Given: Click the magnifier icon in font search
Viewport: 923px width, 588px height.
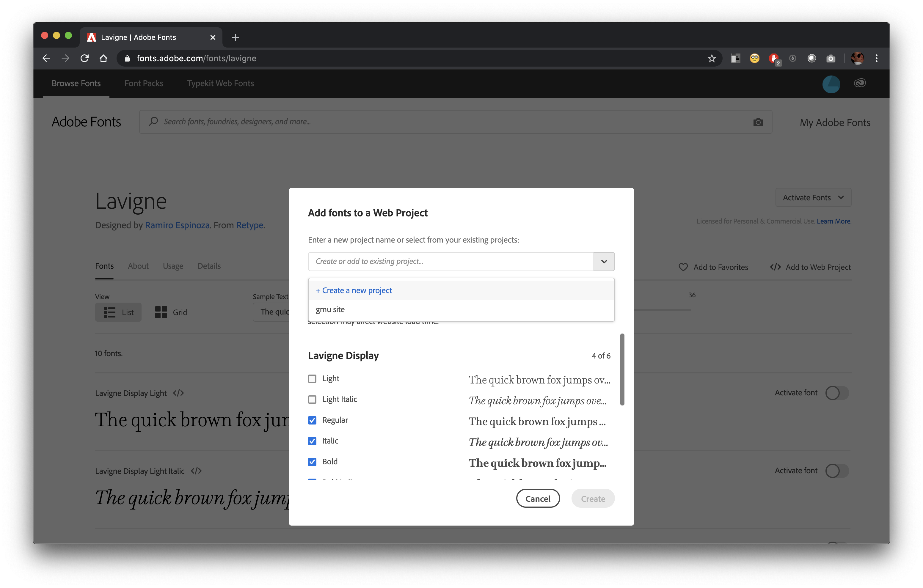Looking at the screenshot, I should (153, 122).
